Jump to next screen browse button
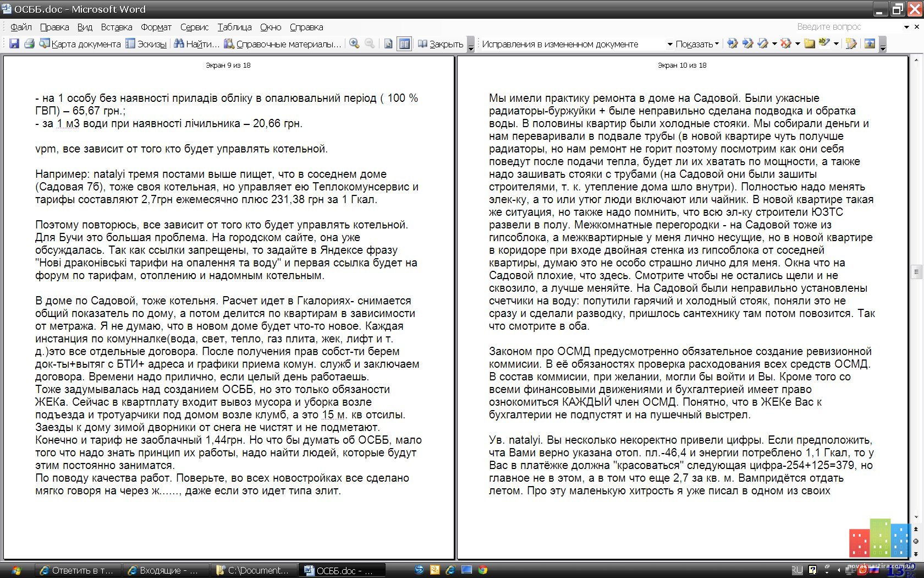 click(x=916, y=554)
